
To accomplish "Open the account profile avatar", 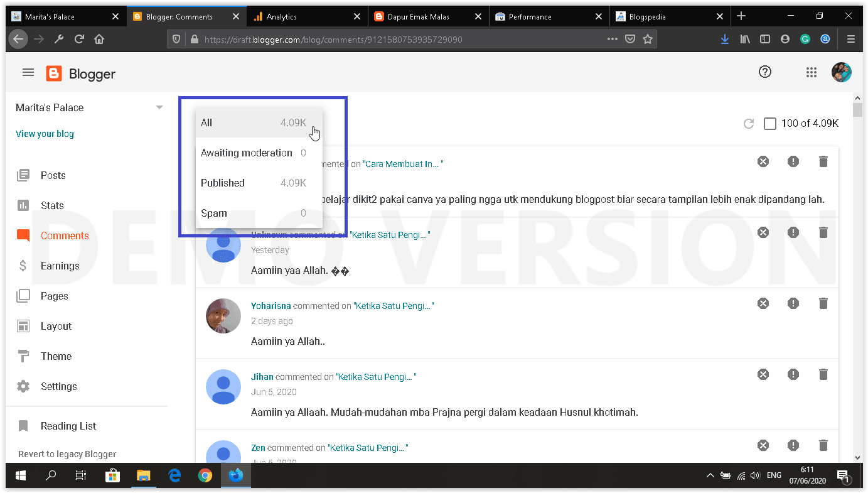I will tap(842, 72).
